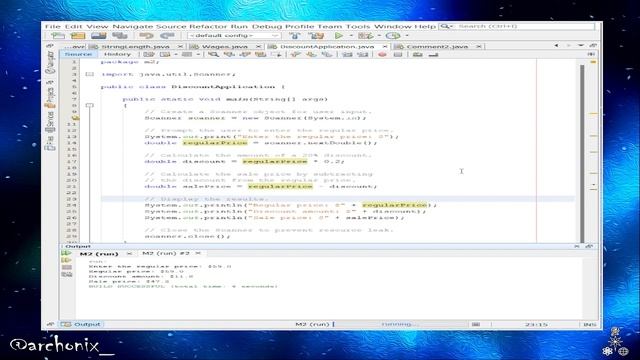The width and height of the screenshot is (640, 360).
Task: Open the editor document list dropdown arrow
Action: 580,45
